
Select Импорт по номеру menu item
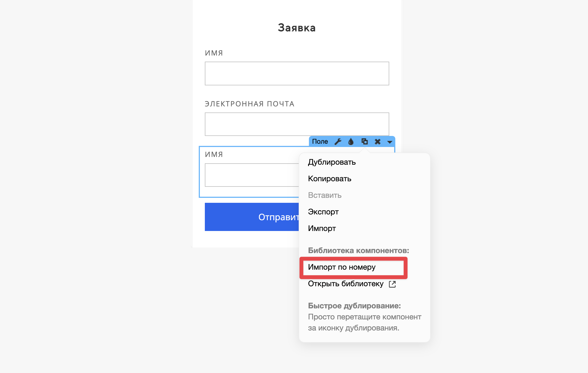tap(342, 267)
